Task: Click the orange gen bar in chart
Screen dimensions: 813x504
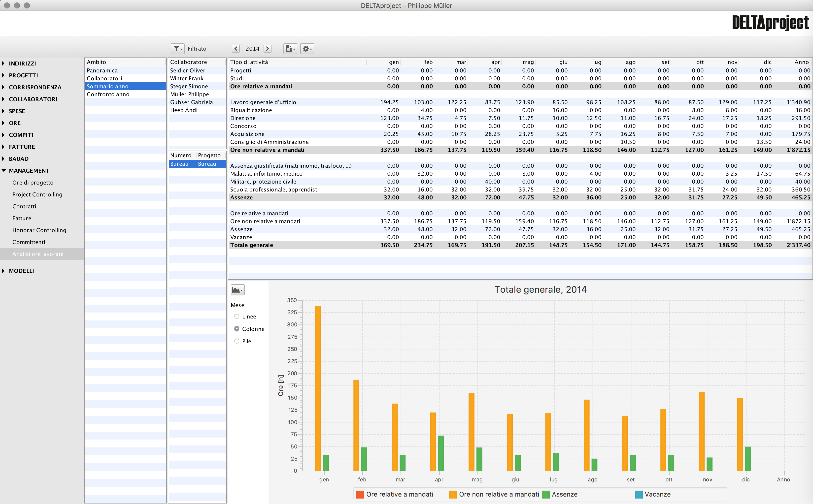Action: (318, 388)
